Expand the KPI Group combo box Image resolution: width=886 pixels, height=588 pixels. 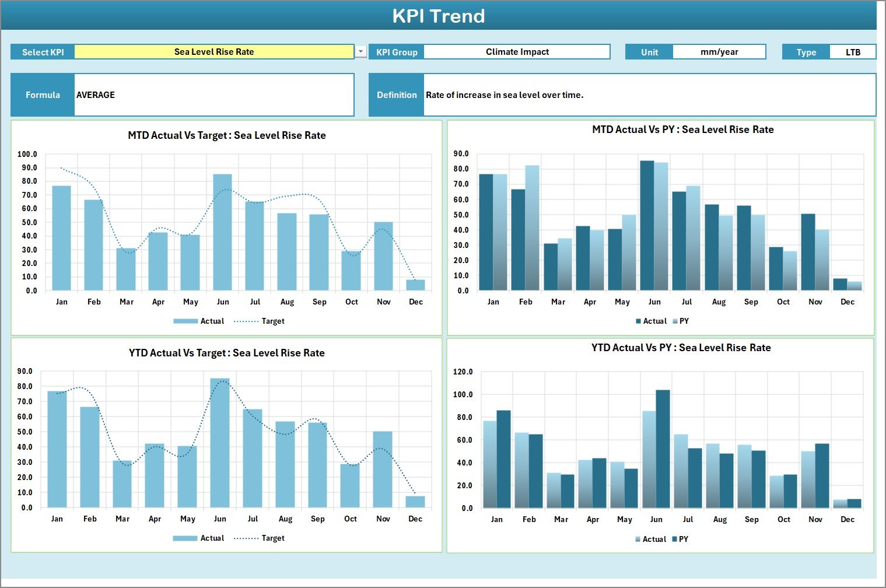tap(516, 51)
